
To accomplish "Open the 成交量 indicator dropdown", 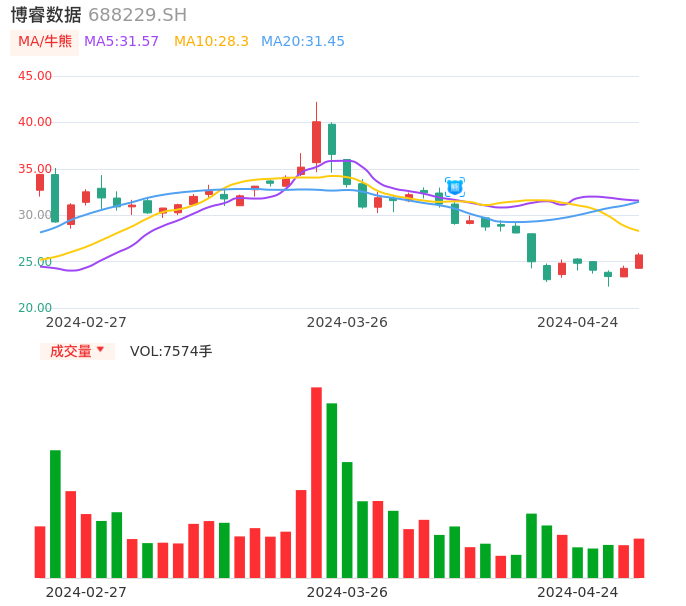I will [77, 351].
